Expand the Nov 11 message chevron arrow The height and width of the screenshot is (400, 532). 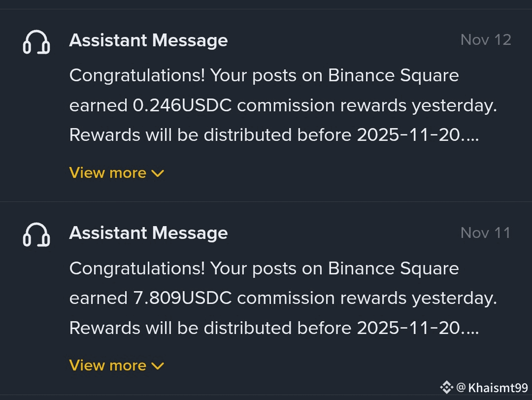coord(158,366)
